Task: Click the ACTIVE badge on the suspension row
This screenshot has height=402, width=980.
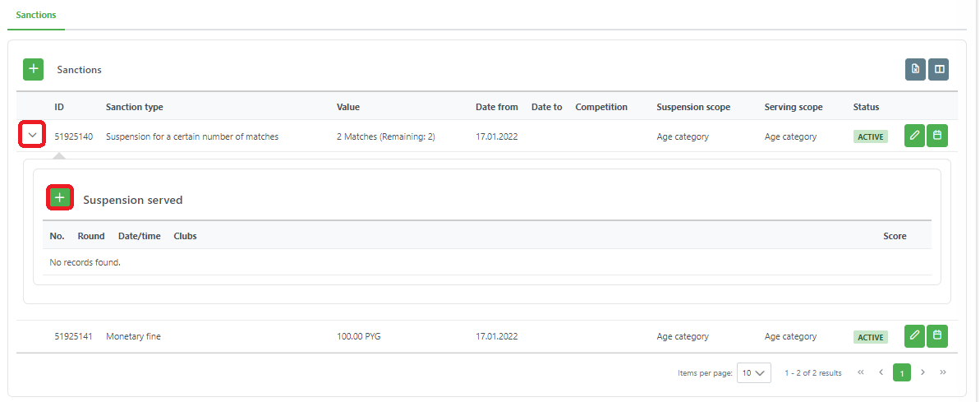Action: [x=870, y=136]
